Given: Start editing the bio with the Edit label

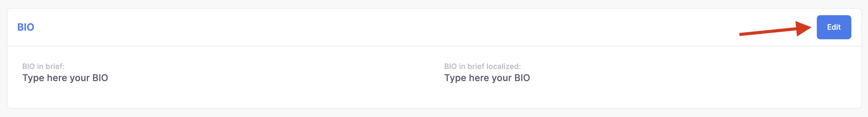Looking at the screenshot, I should tap(834, 27).
